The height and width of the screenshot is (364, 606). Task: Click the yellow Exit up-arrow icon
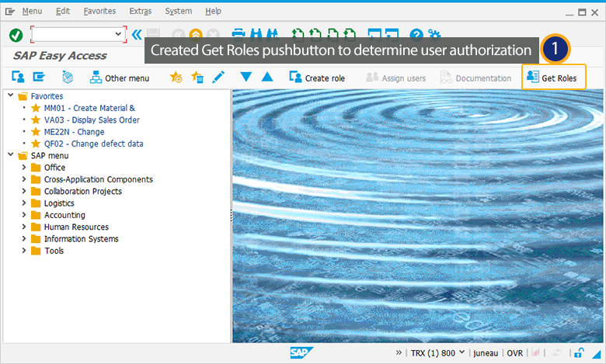click(196, 35)
